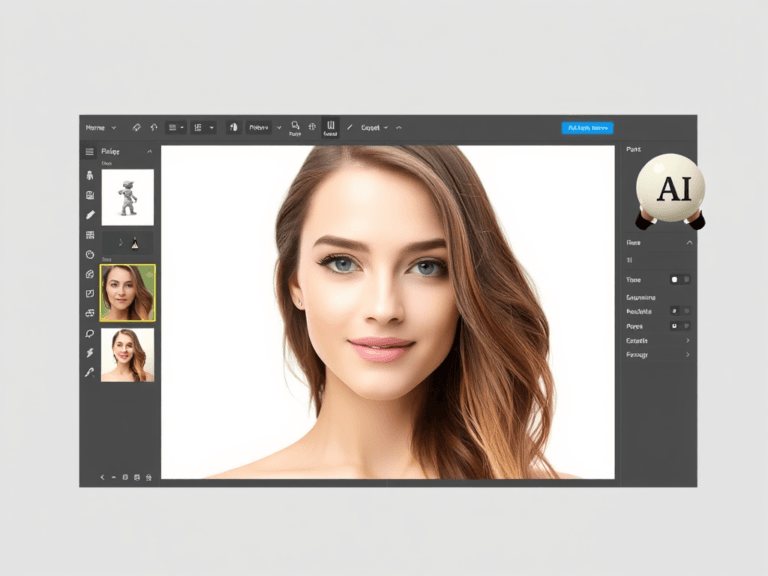Image resolution: width=768 pixels, height=576 pixels.
Task: Open the align lines dropdown in the toolbar
Action: click(x=175, y=127)
